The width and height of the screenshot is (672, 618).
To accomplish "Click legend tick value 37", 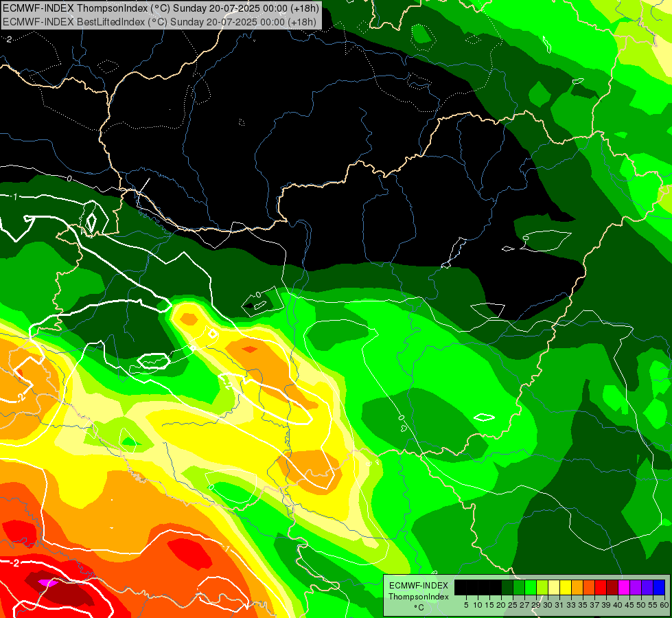I will (x=595, y=605).
